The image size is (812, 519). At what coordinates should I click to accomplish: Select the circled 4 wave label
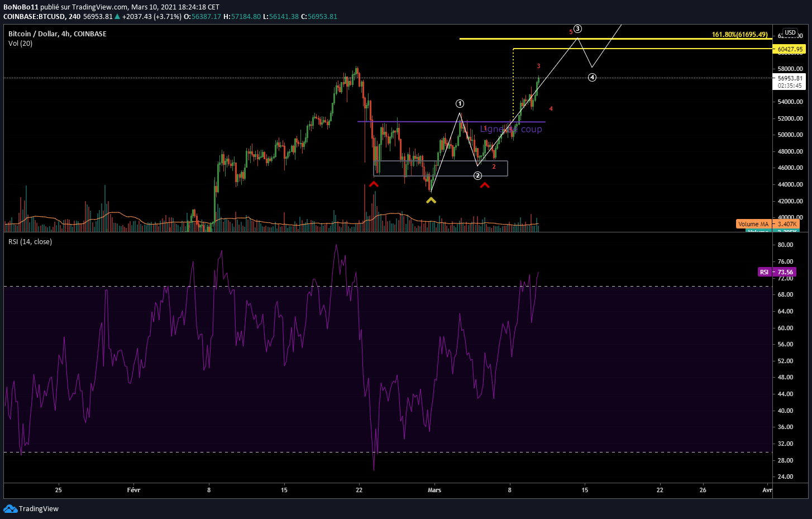coord(592,77)
